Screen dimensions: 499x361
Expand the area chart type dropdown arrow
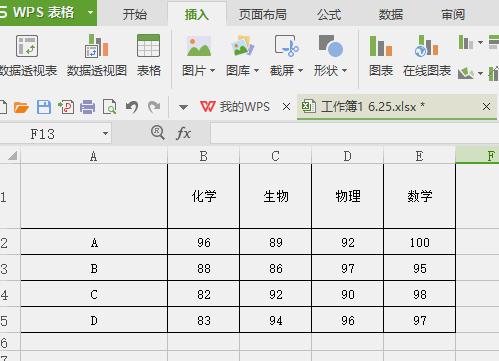tap(480, 73)
